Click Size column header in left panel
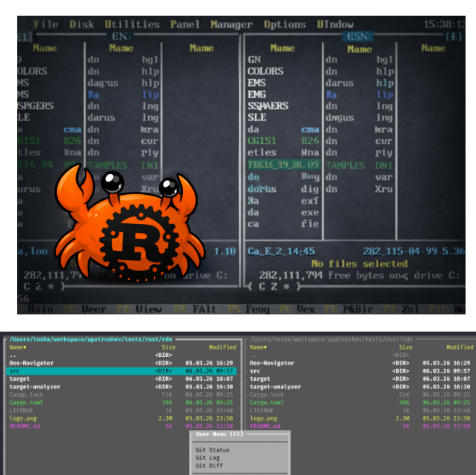Image resolution: width=476 pixels, height=475 pixels. click(x=168, y=347)
